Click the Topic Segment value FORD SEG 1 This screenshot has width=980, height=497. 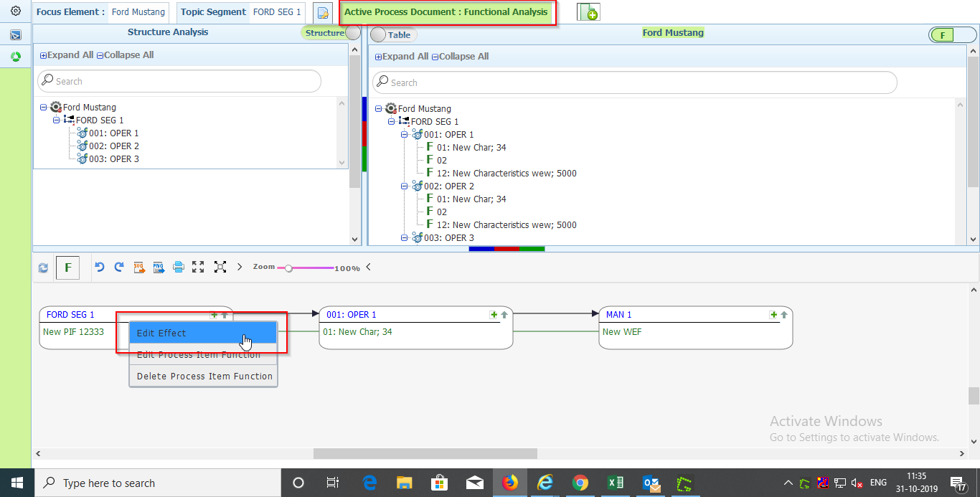[x=277, y=12]
